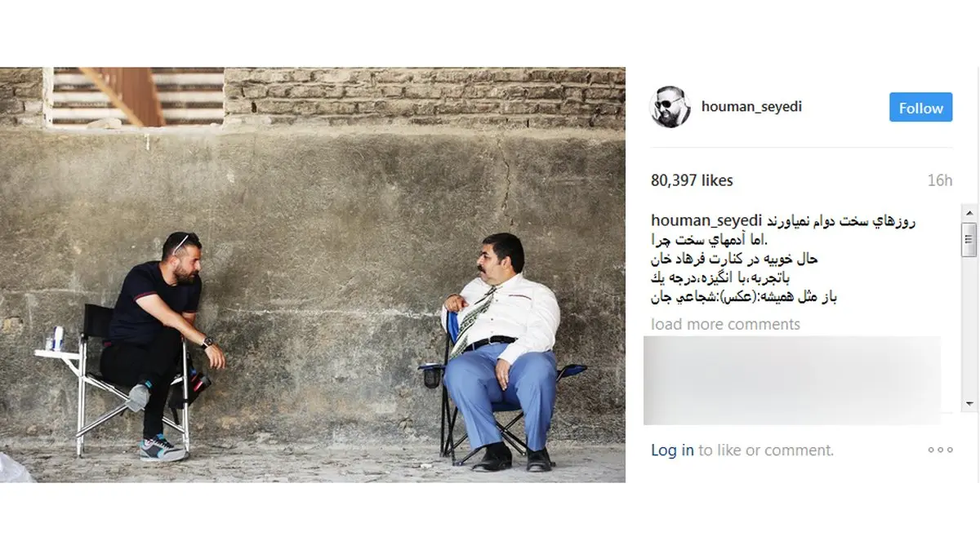Click the comments scrollbar thumb
980x550 pixels.
click(x=969, y=238)
